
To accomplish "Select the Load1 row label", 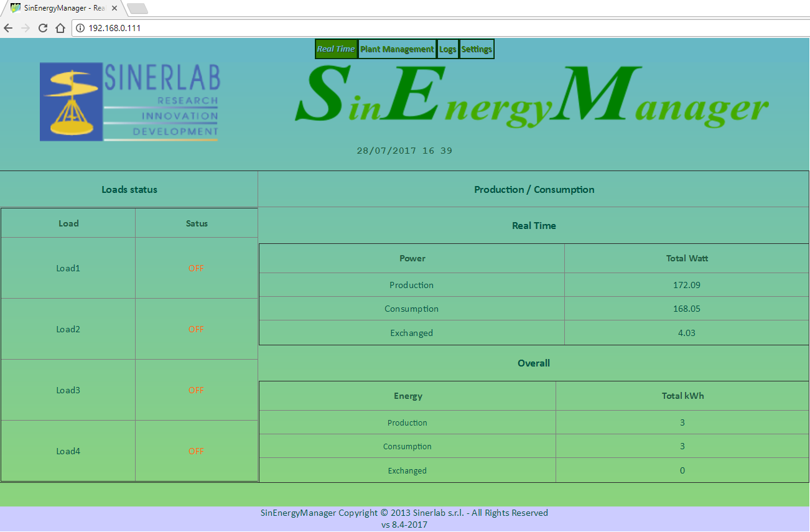I will coord(68,268).
